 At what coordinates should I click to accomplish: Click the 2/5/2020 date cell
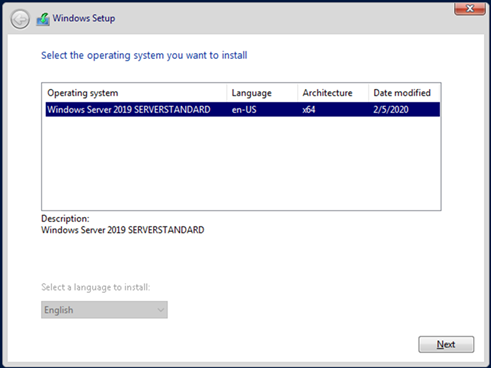point(391,110)
